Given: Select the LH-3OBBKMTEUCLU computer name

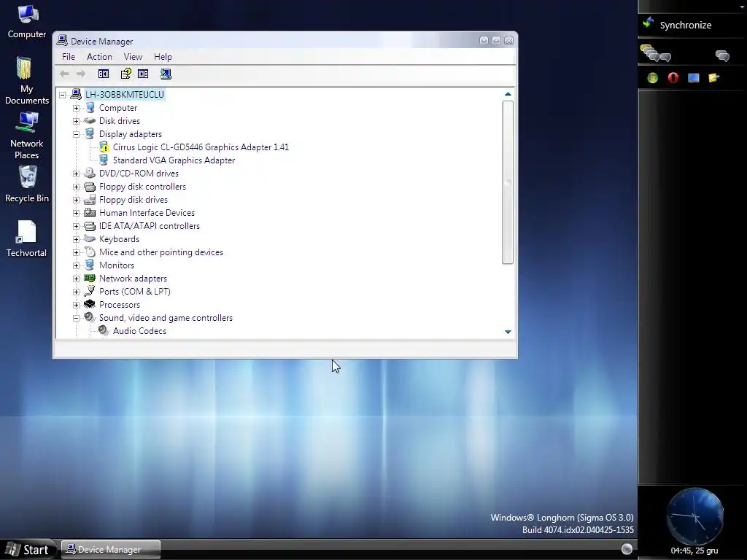Looking at the screenshot, I should 125,95.
